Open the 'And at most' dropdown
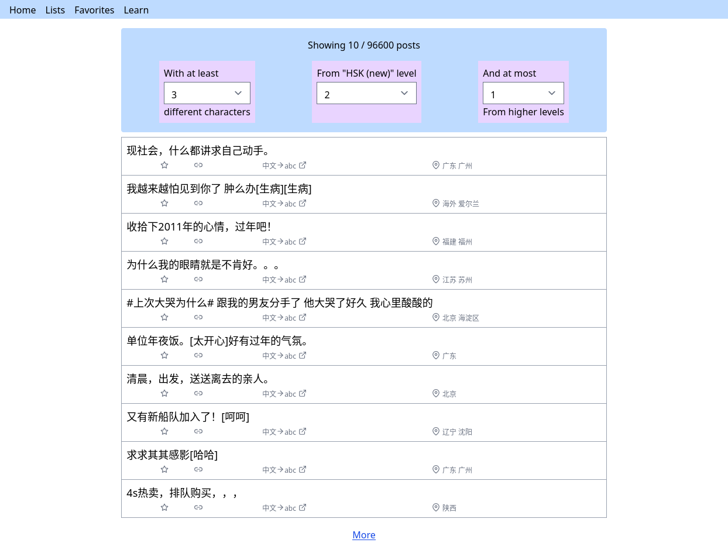This screenshot has width=728, height=560. click(523, 94)
